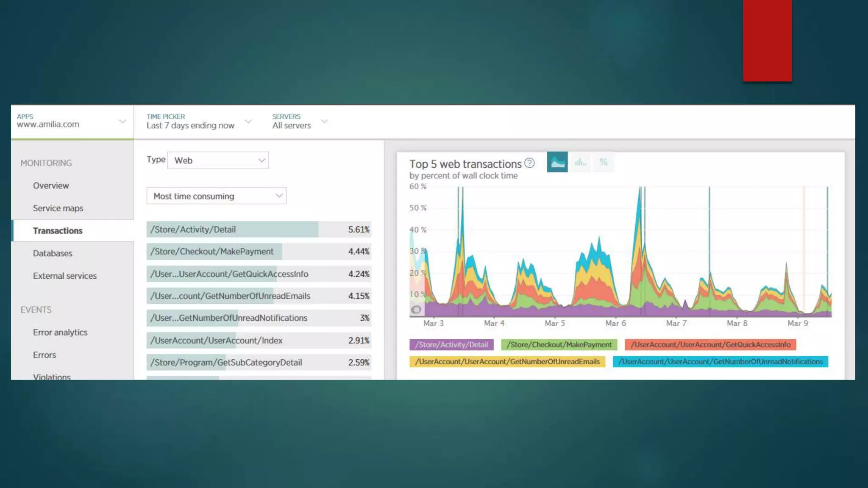Switch to the area chart view icon
Image resolution: width=868 pixels, height=488 pixels.
pos(557,162)
